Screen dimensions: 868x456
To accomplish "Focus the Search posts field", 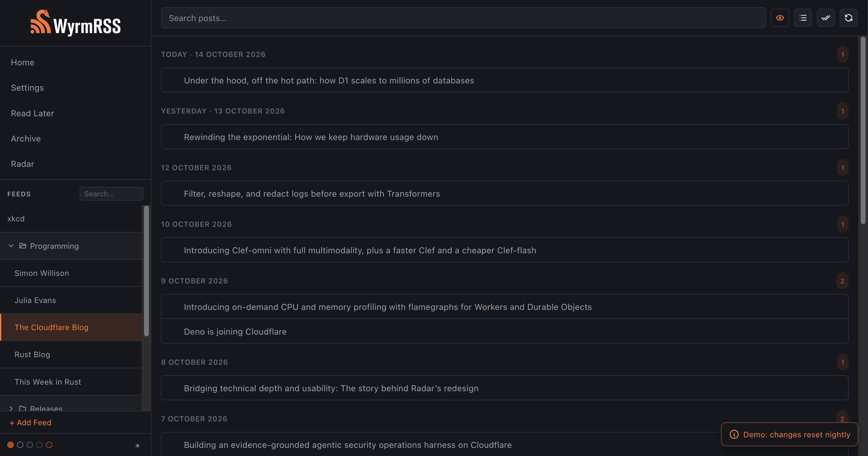I will (x=463, y=18).
